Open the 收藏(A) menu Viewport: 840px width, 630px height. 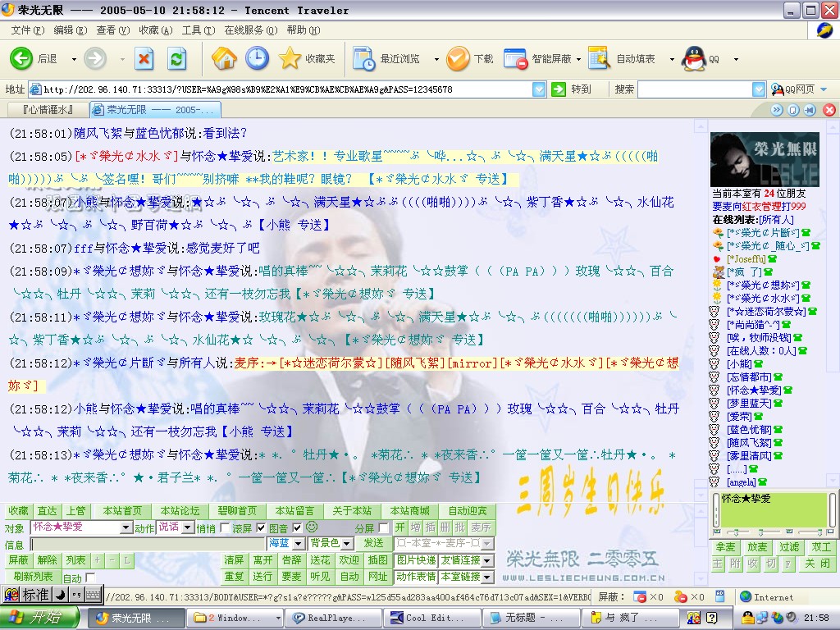tap(155, 30)
